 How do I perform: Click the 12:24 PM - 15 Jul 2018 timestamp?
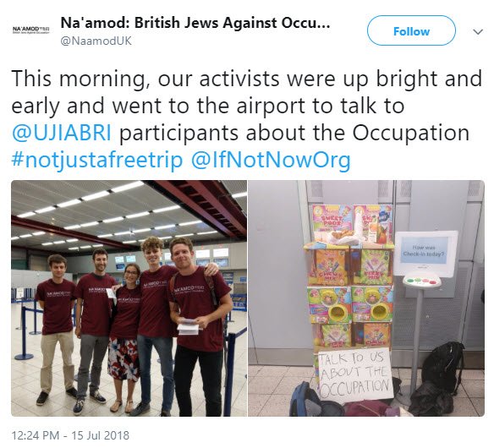coord(70,435)
